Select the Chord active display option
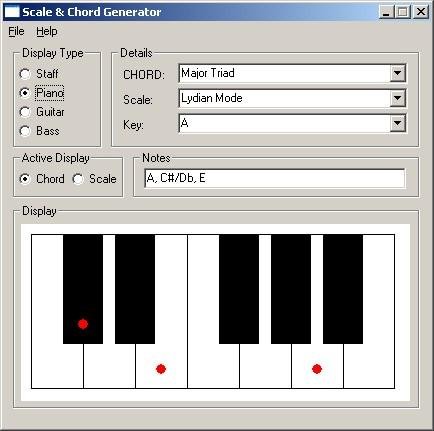 pyautogui.click(x=42, y=179)
